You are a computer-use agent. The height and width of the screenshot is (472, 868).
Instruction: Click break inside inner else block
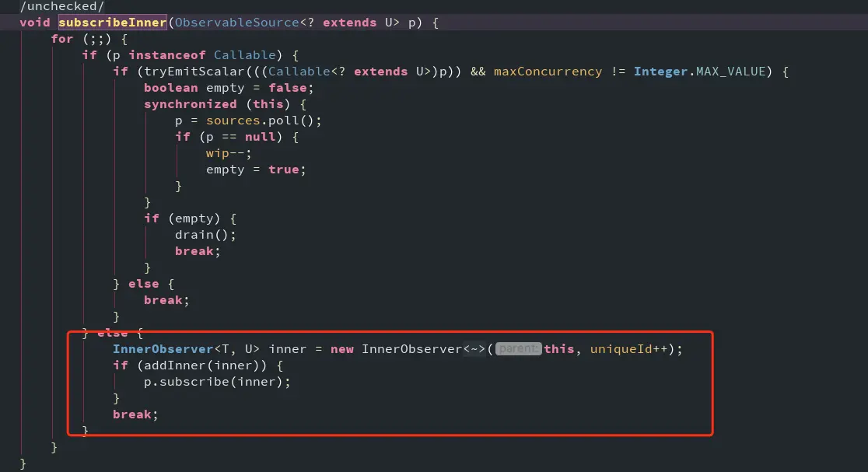click(166, 300)
